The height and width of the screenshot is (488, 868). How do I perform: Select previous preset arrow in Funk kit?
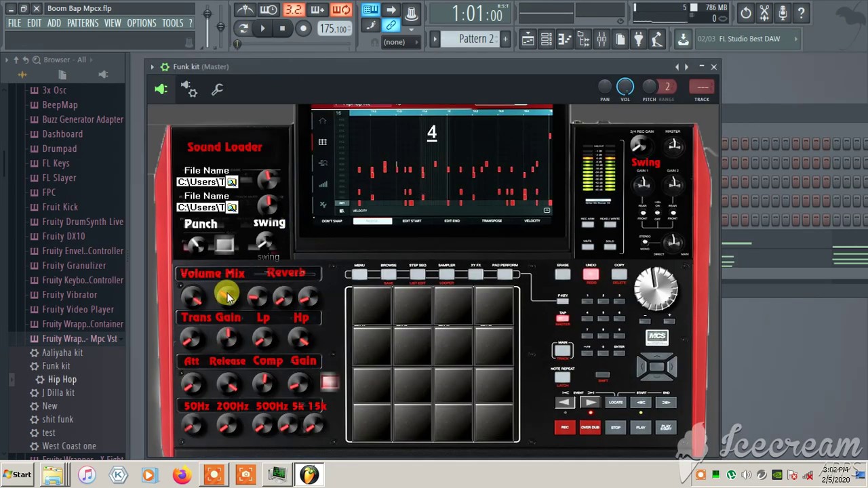[677, 66]
